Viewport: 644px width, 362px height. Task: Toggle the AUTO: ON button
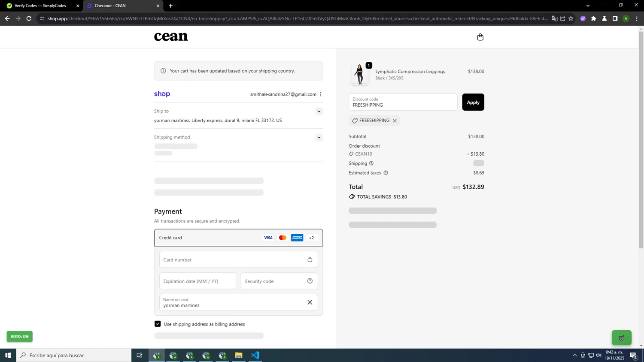(x=20, y=336)
